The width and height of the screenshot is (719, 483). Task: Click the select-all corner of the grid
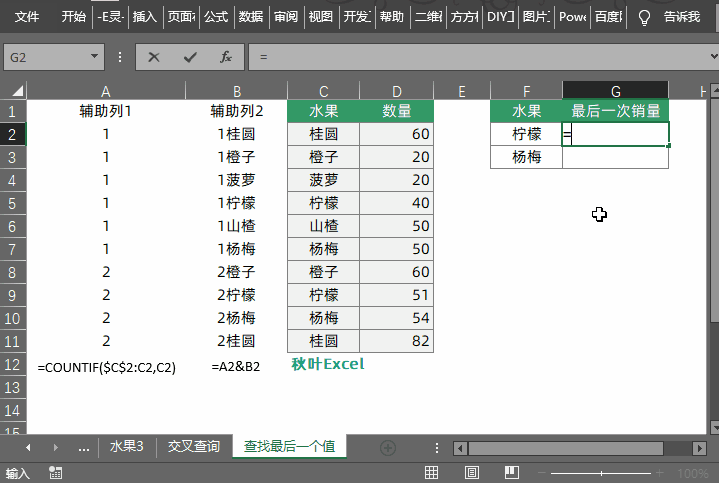click(13, 91)
